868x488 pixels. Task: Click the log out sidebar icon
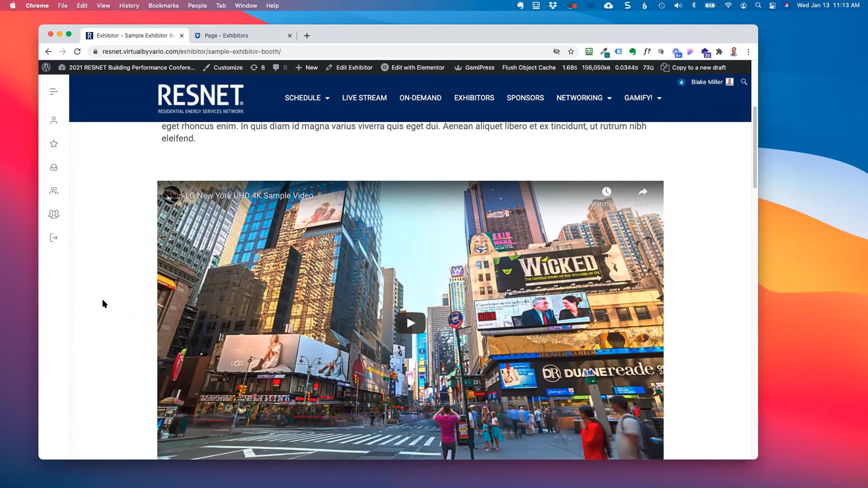click(x=54, y=238)
